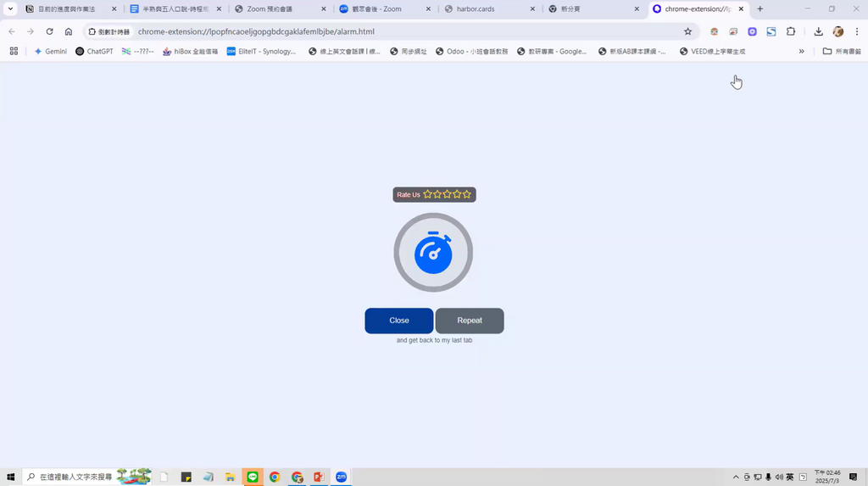
Task: Switch to the Zoom 預約會議 tab
Action: tap(280, 8)
